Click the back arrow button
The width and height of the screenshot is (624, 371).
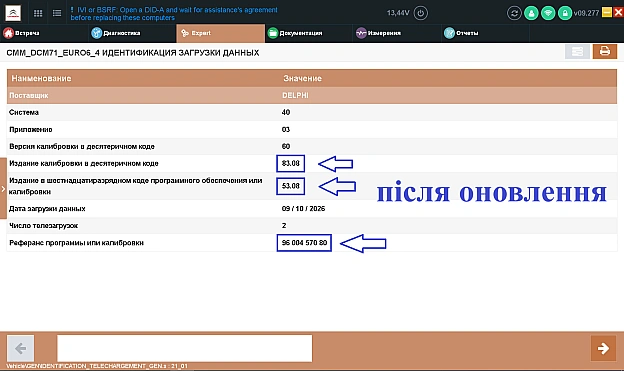(x=21, y=349)
